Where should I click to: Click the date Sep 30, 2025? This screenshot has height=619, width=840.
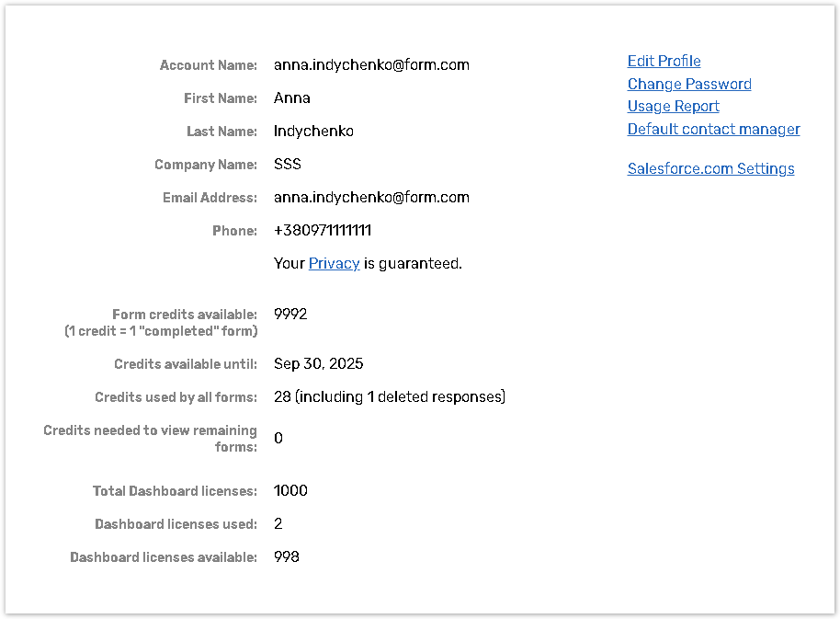click(318, 364)
